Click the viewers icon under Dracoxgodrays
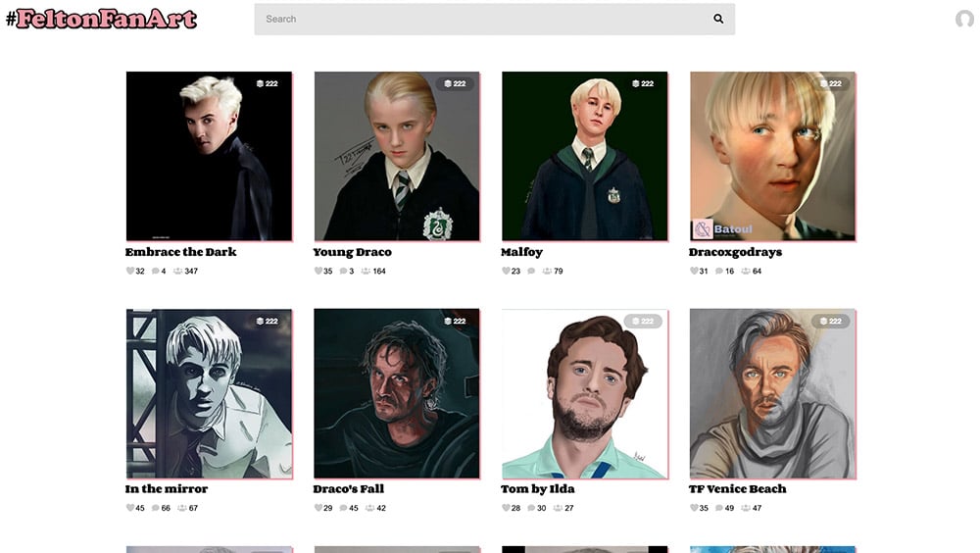This screenshot has height=553, width=980. pos(746,271)
